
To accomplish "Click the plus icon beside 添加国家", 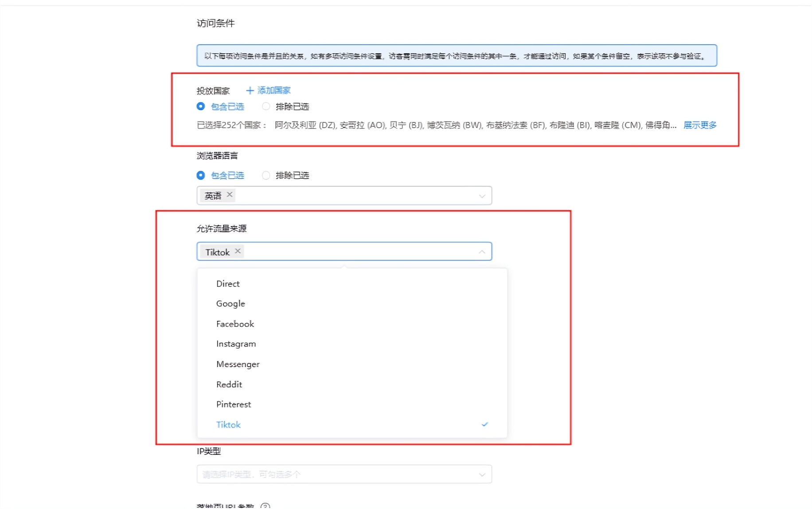I will pyautogui.click(x=250, y=90).
